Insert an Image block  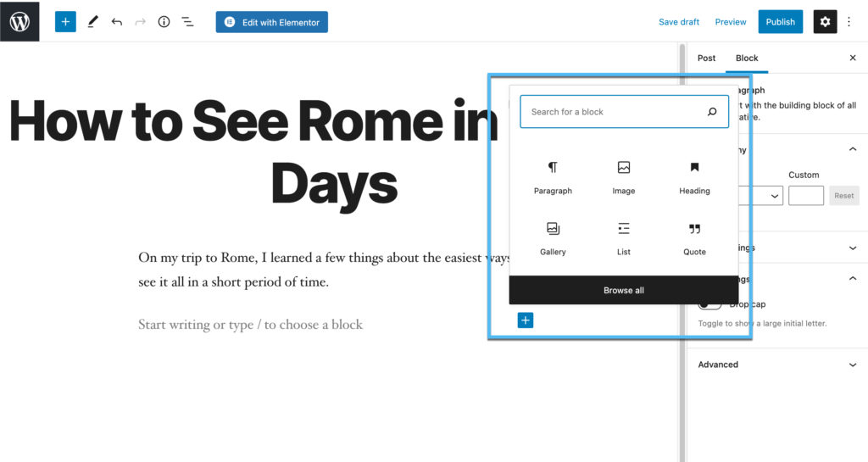click(623, 176)
